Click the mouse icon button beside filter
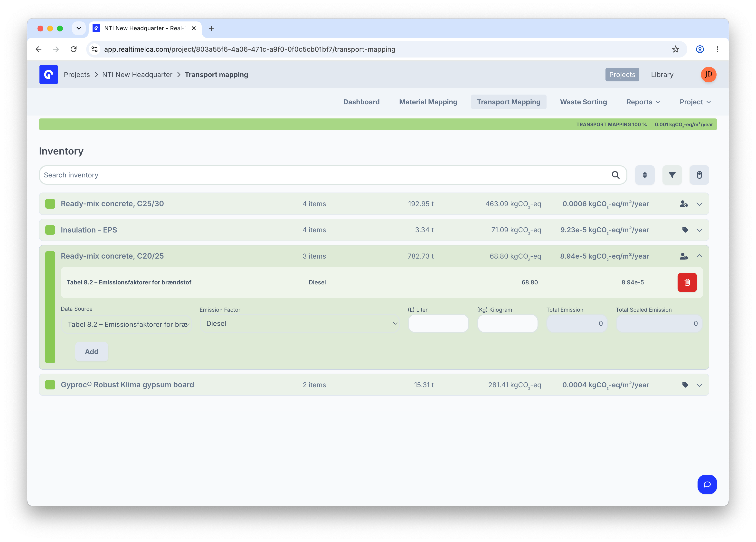This screenshot has height=542, width=756. click(699, 175)
